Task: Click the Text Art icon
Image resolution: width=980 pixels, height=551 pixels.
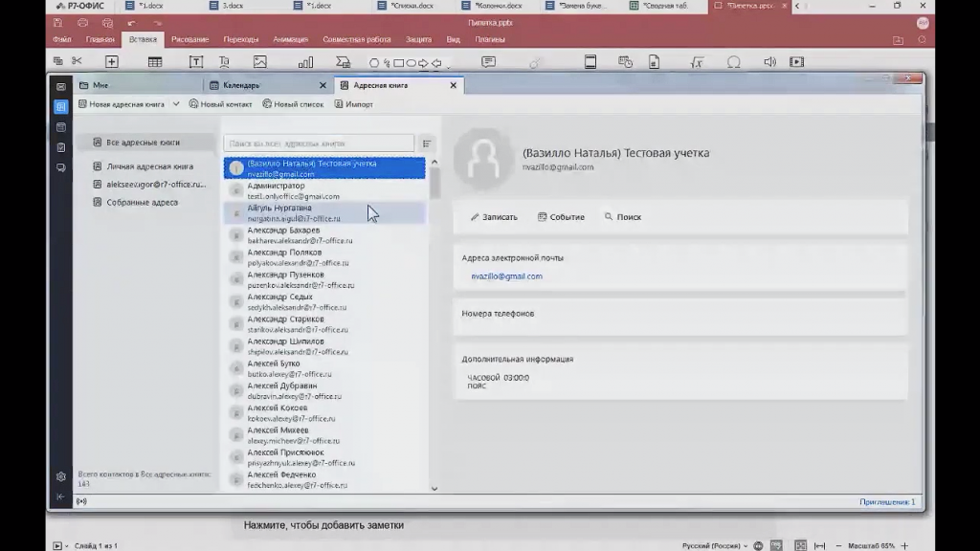Action: (224, 62)
